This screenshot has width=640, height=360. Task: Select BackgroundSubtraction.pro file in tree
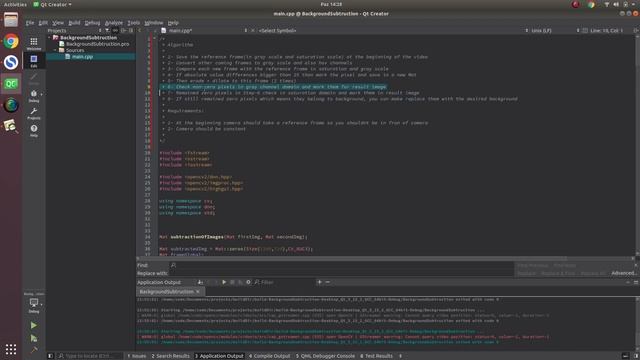click(98, 44)
